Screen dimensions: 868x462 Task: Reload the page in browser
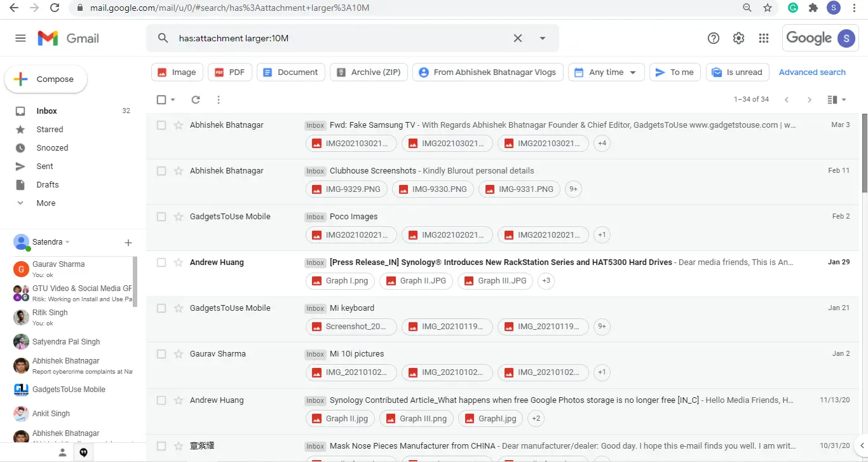pos(55,8)
